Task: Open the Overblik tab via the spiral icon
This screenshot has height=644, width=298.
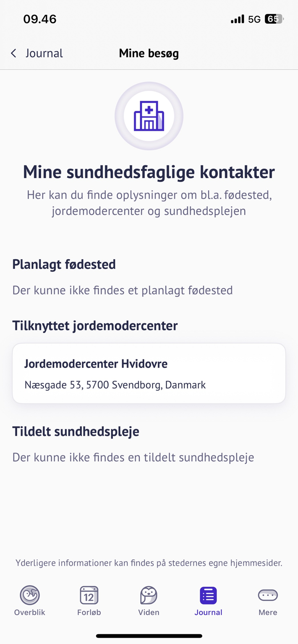Action: (x=29, y=595)
